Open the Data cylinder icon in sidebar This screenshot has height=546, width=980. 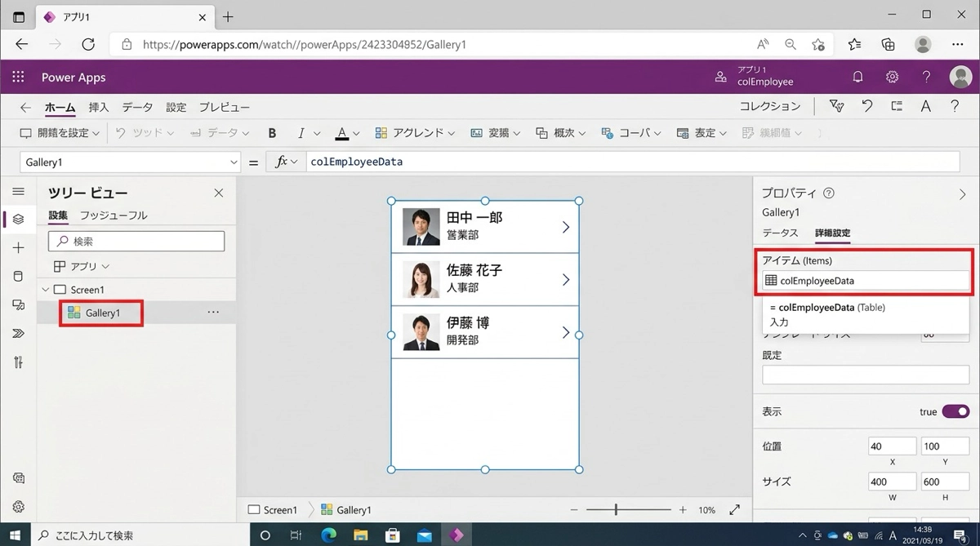point(19,277)
